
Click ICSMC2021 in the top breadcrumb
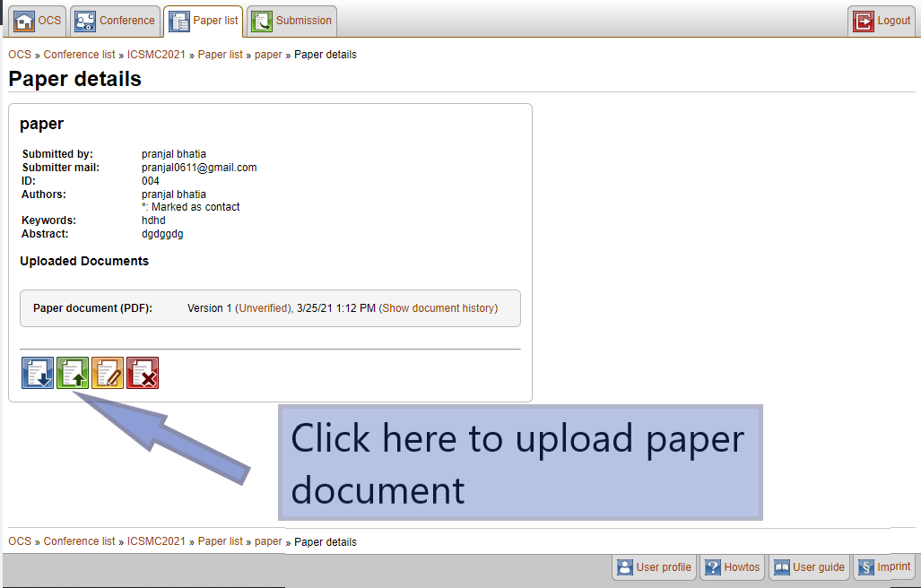tap(156, 55)
